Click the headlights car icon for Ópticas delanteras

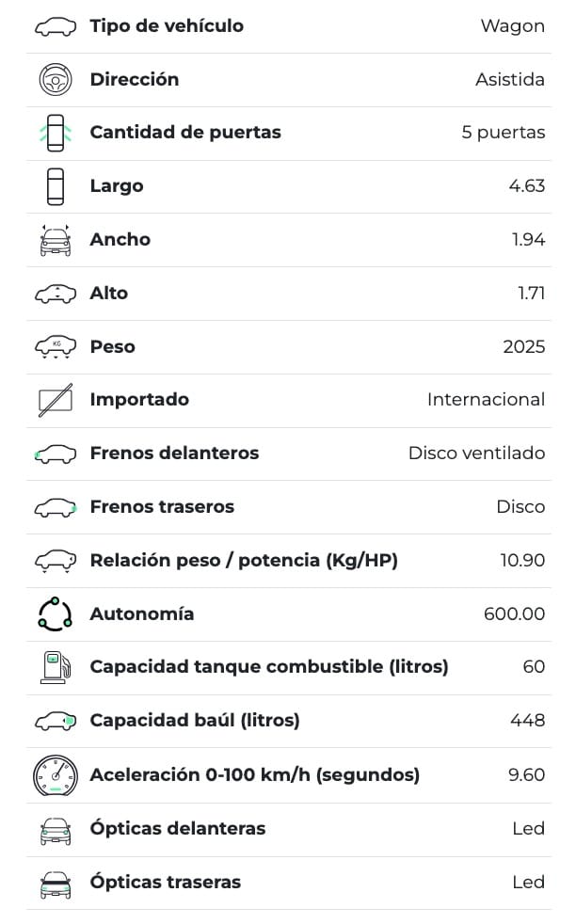coord(55,829)
